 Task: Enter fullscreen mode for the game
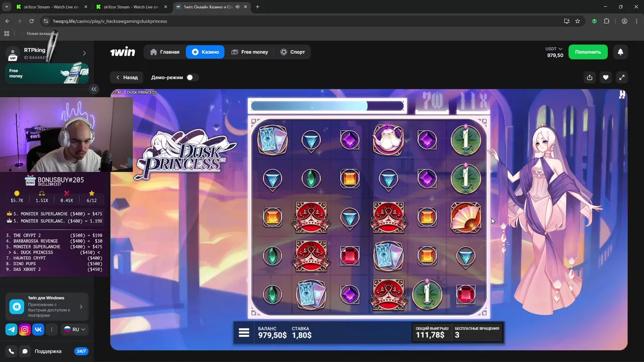(x=622, y=77)
